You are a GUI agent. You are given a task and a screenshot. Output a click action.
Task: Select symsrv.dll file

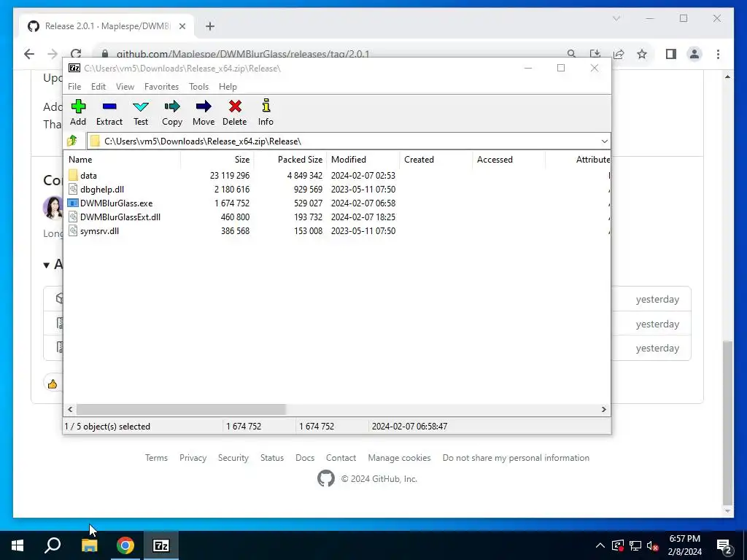pos(93,231)
